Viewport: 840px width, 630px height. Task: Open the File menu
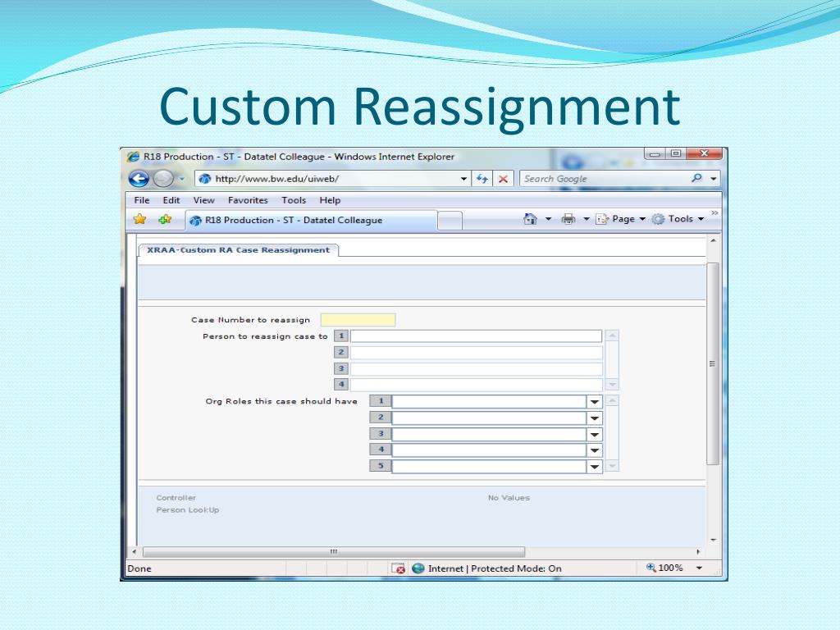(142, 200)
